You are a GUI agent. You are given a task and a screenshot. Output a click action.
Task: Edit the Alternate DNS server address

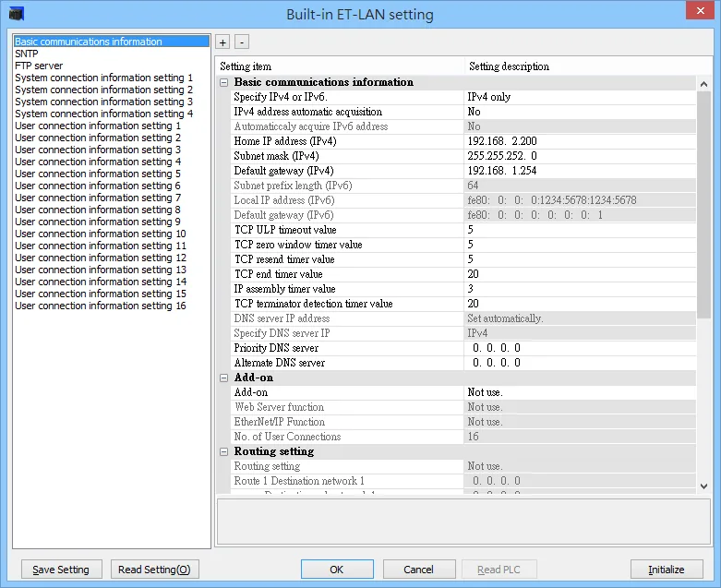[x=580, y=363]
